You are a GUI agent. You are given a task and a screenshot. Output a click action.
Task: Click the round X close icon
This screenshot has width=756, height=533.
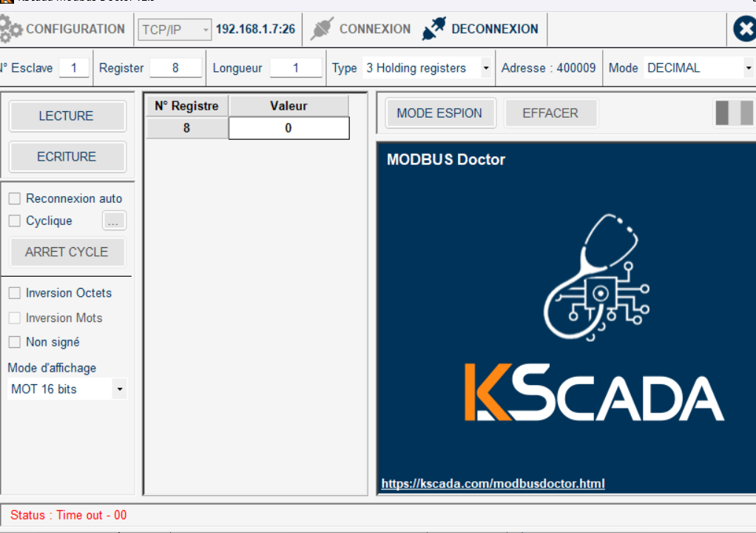tap(744, 29)
